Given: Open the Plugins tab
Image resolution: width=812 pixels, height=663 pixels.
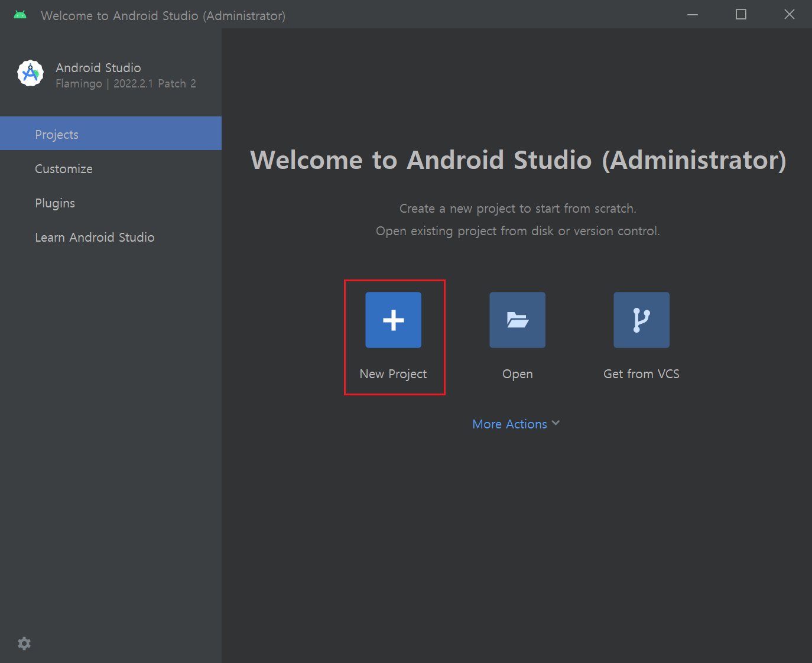Looking at the screenshot, I should [111, 203].
